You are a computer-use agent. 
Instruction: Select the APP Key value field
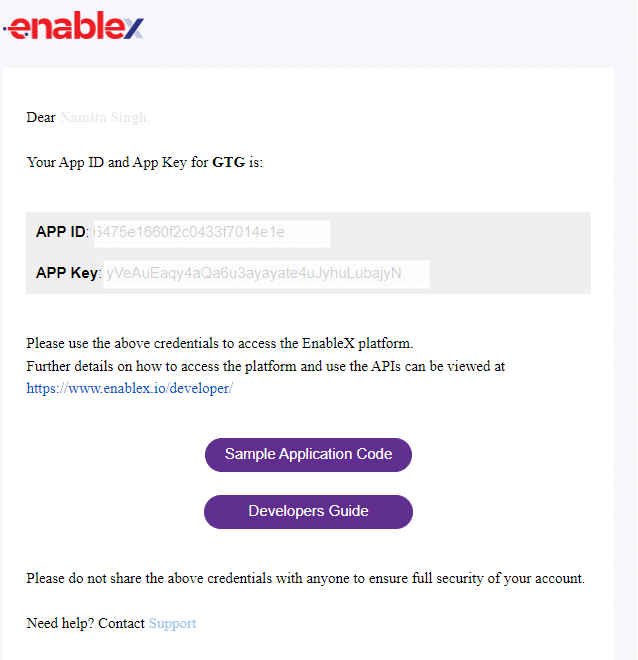click(266, 274)
